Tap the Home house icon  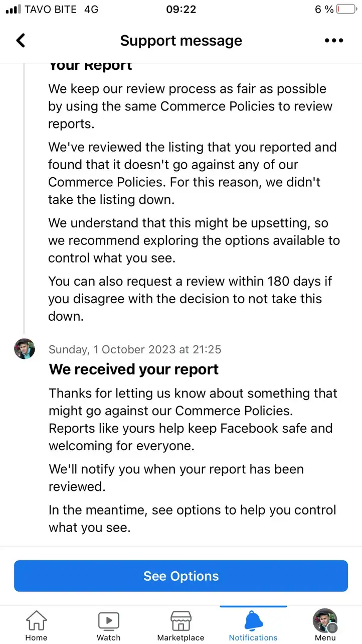[36, 620]
